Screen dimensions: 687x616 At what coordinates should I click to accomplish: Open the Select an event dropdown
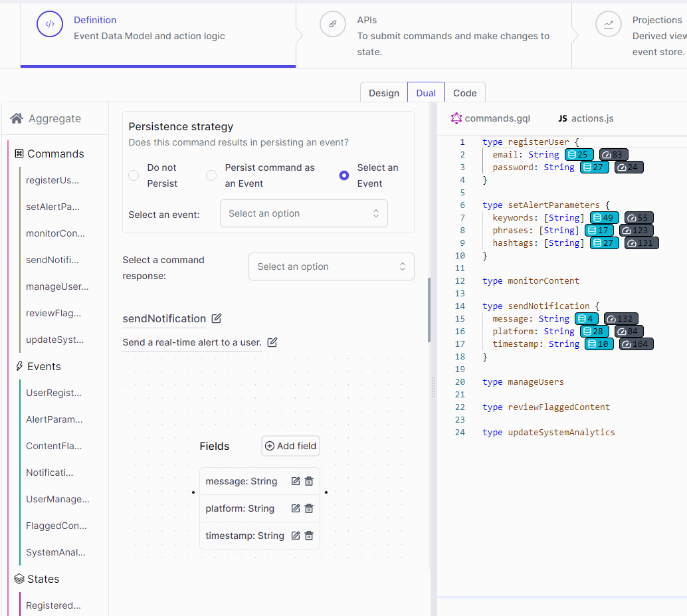[304, 213]
